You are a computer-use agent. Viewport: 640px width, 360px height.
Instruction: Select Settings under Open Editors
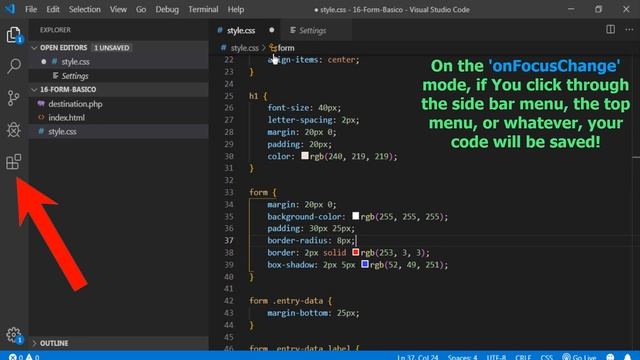pos(118,76)
